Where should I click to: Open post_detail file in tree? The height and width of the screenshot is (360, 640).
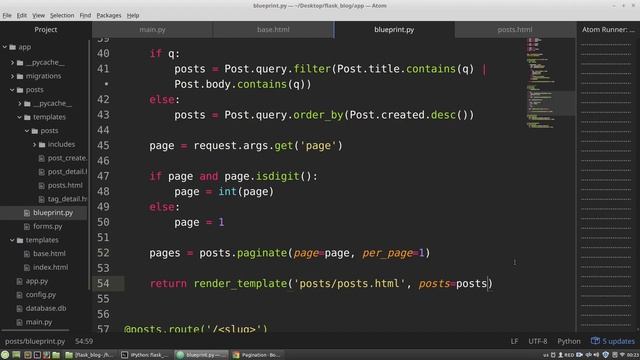(67, 172)
